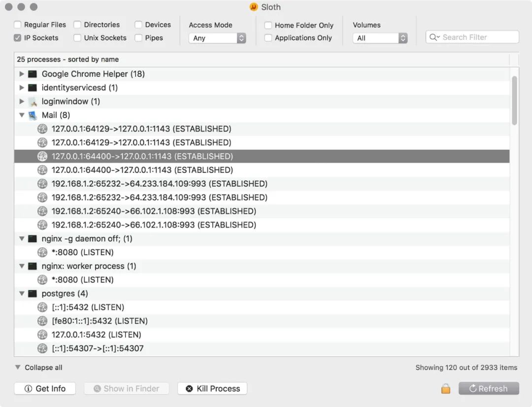Image resolution: width=532 pixels, height=407 pixels.
Task: Click the magnifier icon in Search Filter
Action: point(434,37)
